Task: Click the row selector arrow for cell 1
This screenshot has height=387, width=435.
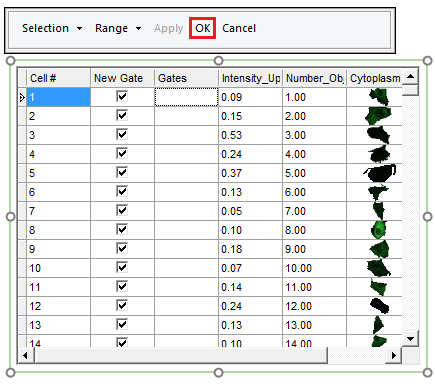Action: click(22, 97)
